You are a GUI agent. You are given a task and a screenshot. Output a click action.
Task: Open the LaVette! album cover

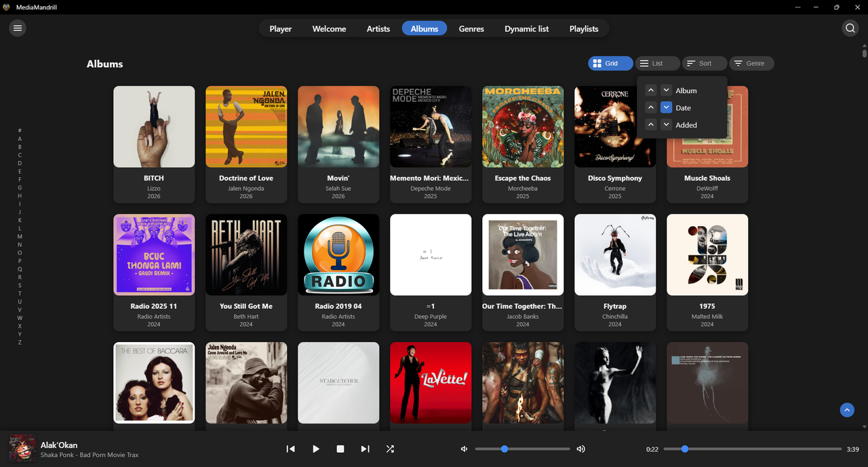click(431, 383)
